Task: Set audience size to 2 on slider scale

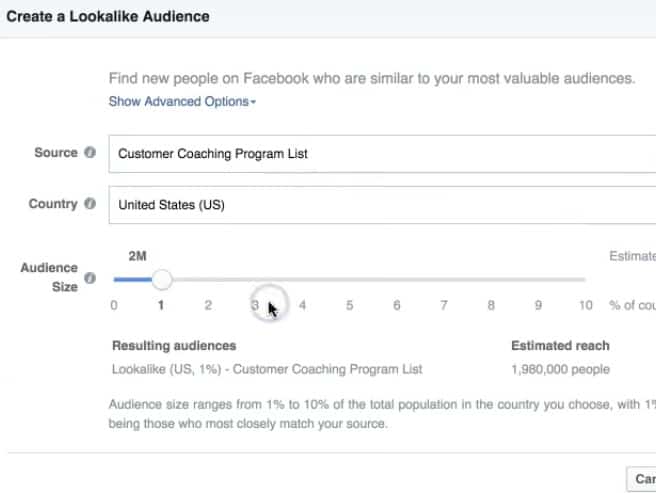Action: click(208, 305)
